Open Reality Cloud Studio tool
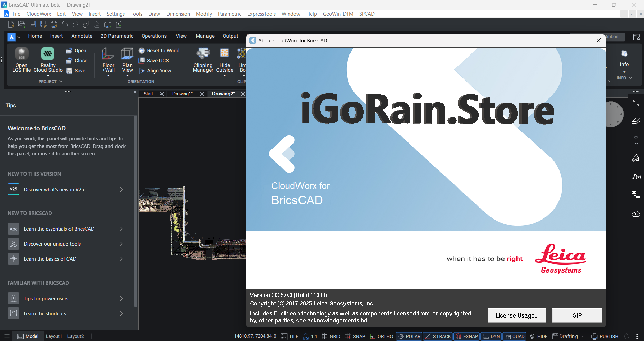 click(48, 54)
